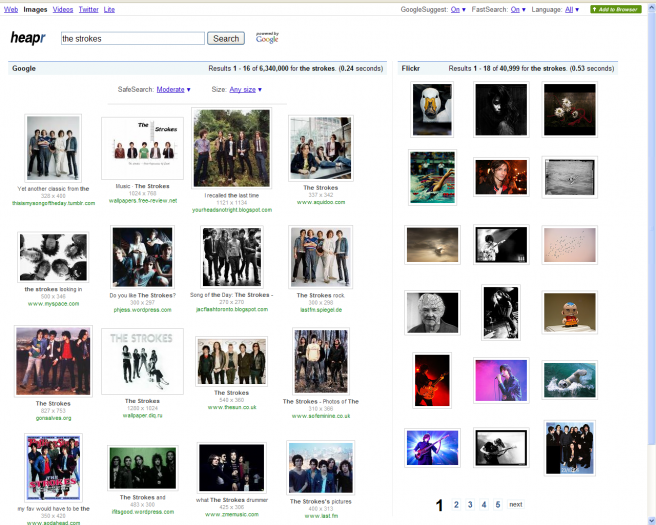Open the Flickr toy figurine thumbnail
Screen dimensions: 656x525
569,312
